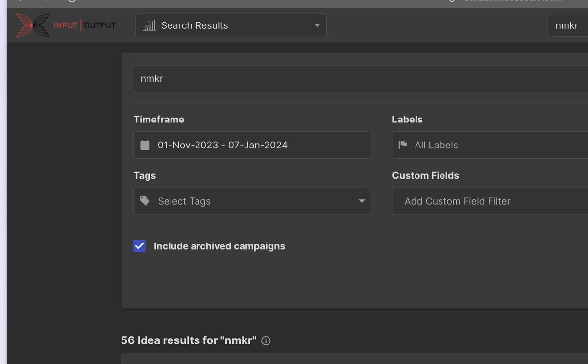
Task: Click the info icon beside Idea results
Action: tap(266, 340)
